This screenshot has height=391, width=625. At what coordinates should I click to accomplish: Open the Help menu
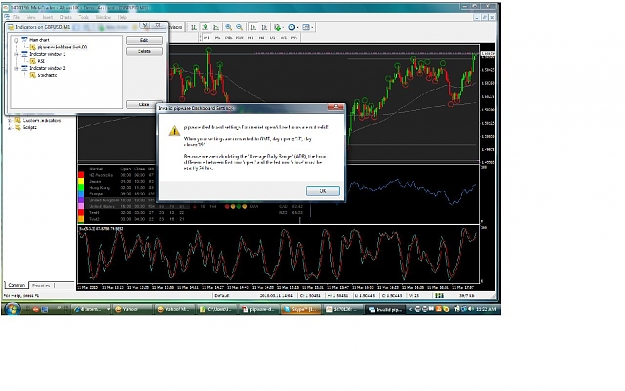(122, 17)
